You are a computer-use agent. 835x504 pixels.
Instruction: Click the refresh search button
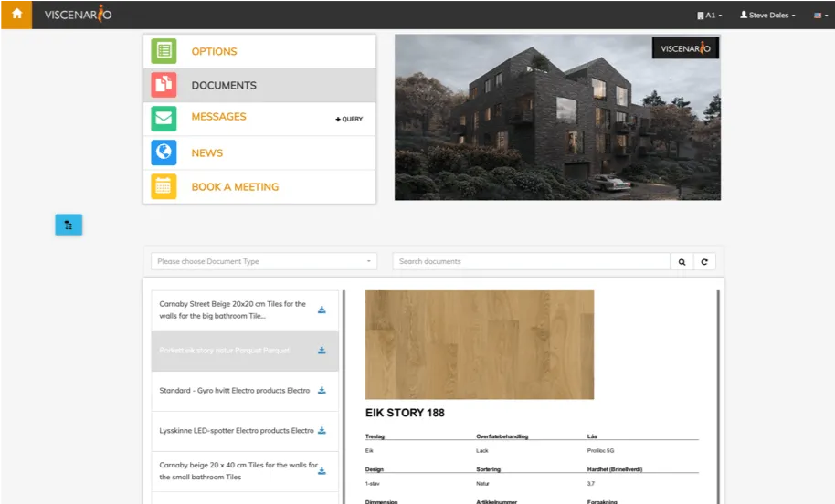tap(704, 262)
